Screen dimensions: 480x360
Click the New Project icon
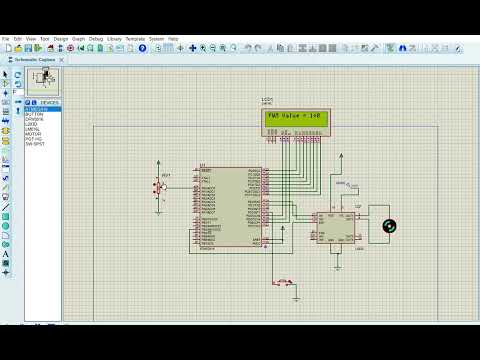tap(9, 48)
